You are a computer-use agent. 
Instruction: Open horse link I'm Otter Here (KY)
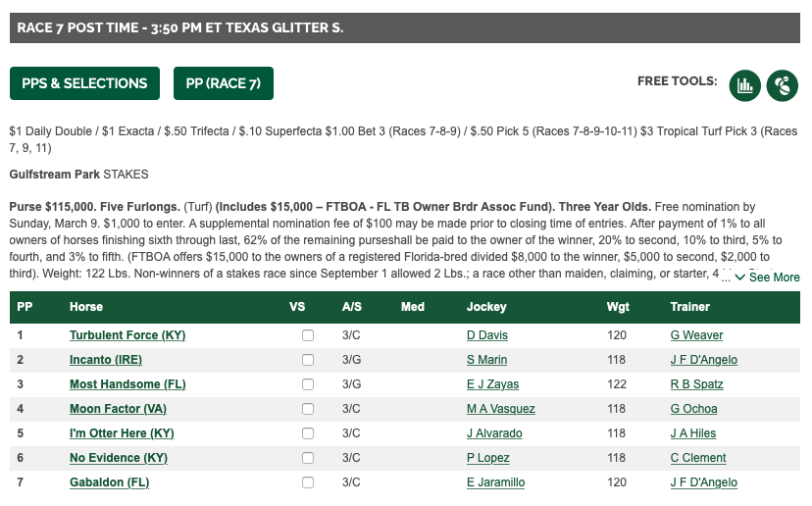[122, 433]
